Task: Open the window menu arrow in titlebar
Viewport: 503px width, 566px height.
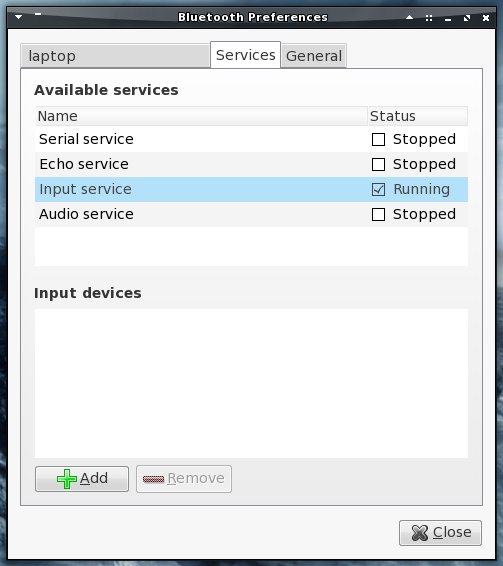Action: point(18,17)
